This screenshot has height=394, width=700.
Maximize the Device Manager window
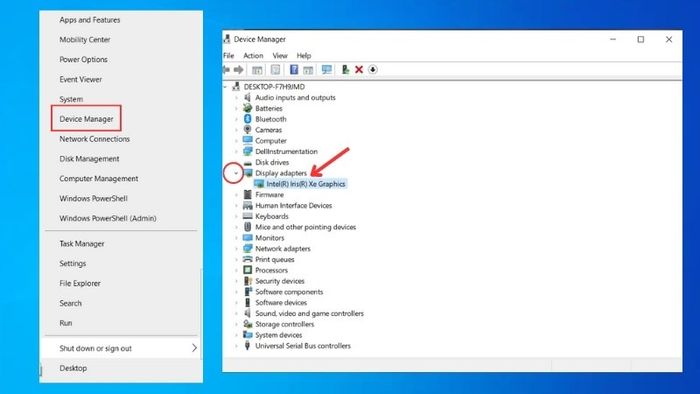[641, 39]
